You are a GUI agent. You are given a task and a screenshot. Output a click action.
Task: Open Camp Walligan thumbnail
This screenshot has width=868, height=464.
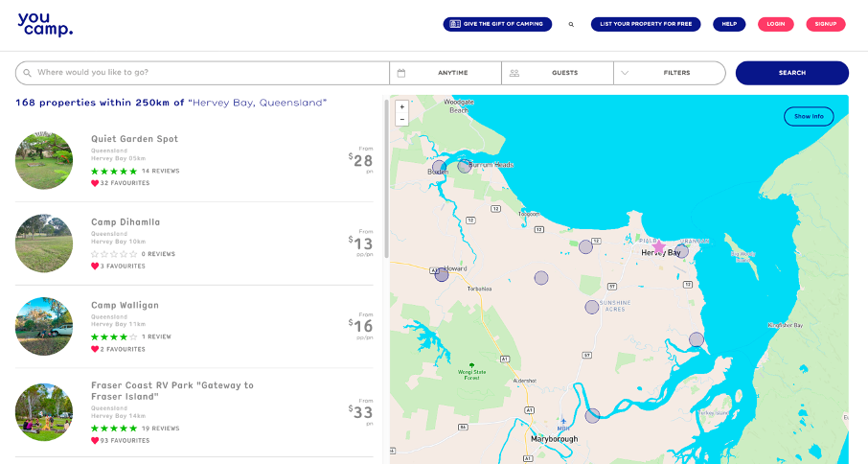pos(44,326)
